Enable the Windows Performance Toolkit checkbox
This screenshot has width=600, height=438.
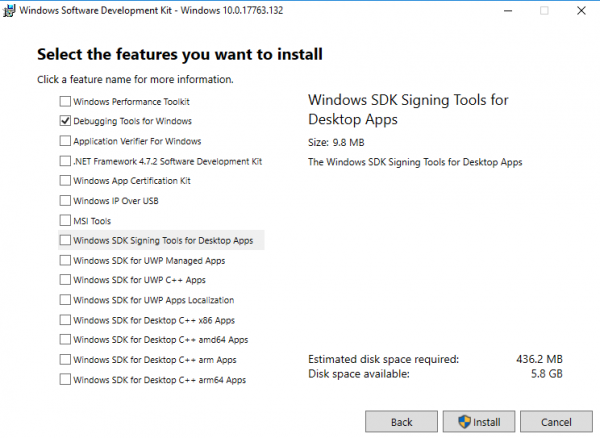pos(66,101)
